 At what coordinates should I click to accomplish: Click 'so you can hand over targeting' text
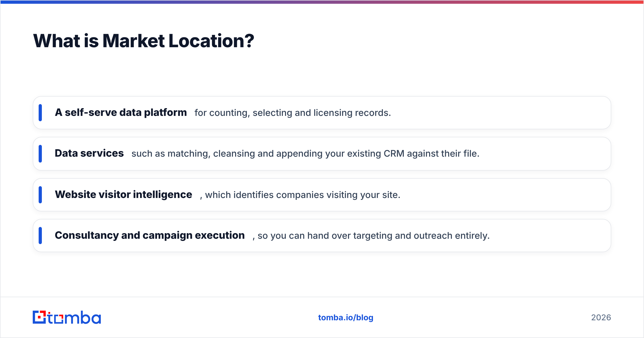(325, 236)
